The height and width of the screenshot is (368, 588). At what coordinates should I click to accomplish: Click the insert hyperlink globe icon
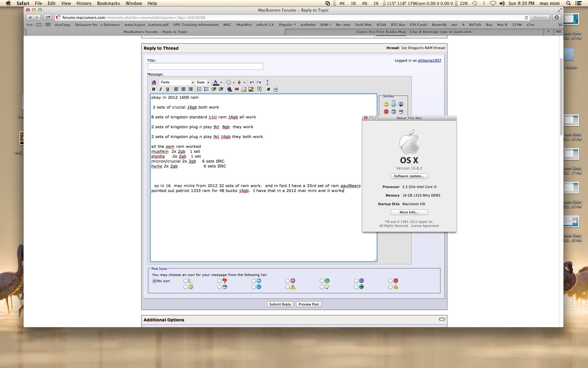point(229,89)
